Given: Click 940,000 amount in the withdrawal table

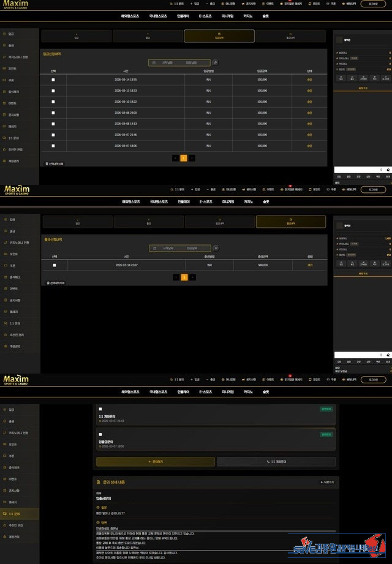Looking at the screenshot, I should click(x=263, y=265).
